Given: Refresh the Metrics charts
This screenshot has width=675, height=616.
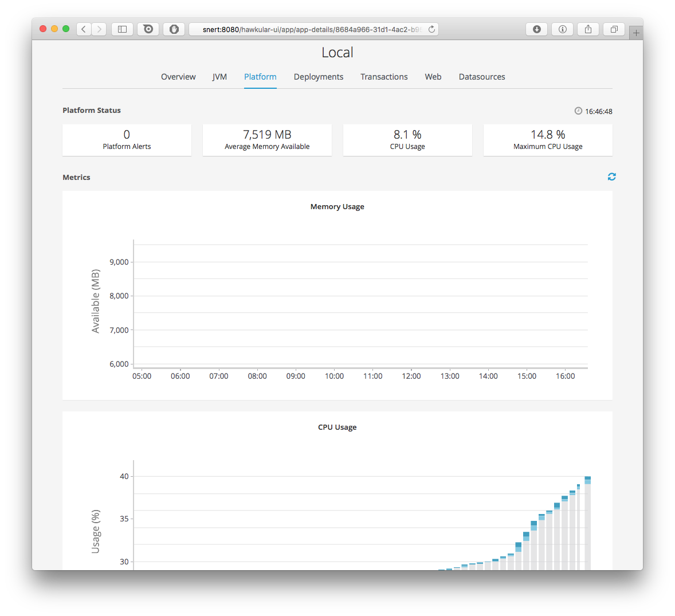Looking at the screenshot, I should (612, 176).
